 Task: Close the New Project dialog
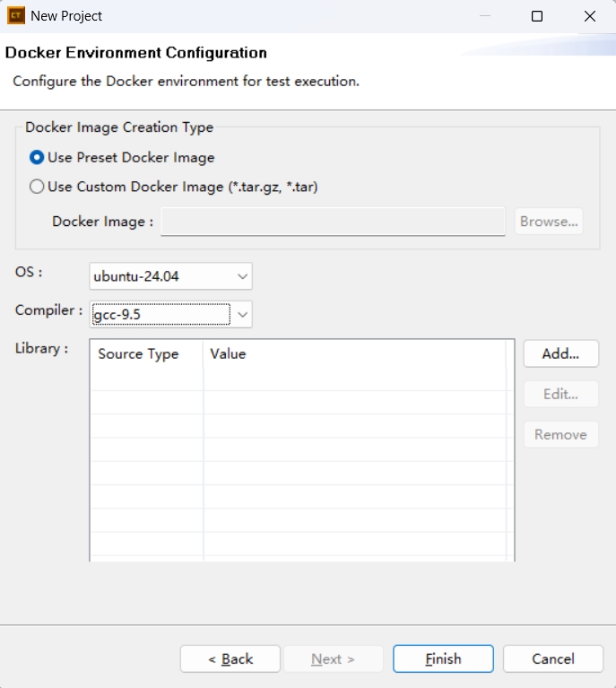click(590, 16)
